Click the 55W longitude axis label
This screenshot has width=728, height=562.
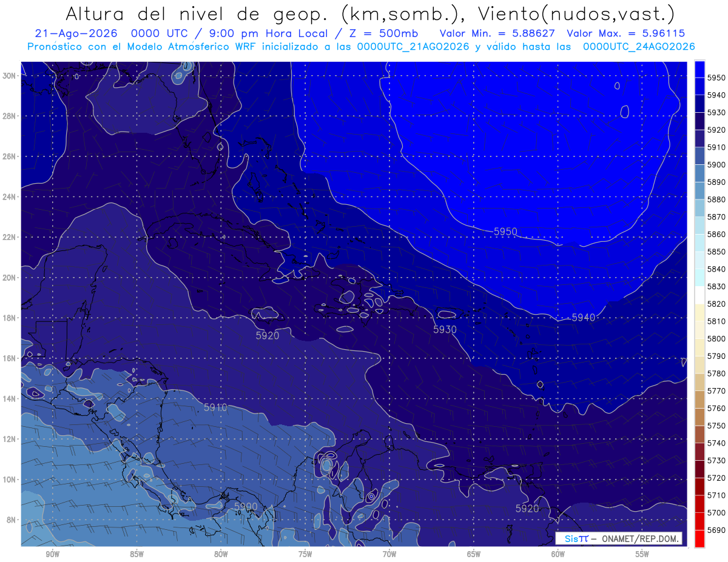(642, 554)
